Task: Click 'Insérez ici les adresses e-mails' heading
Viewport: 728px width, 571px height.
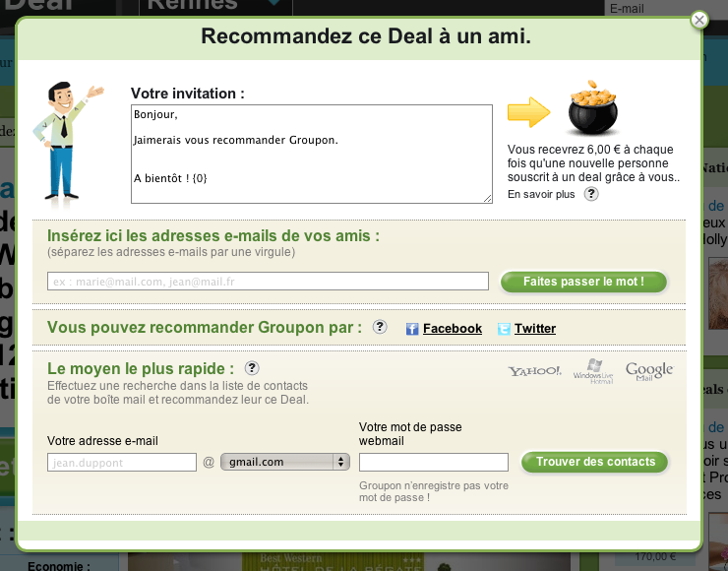Action: (213, 235)
